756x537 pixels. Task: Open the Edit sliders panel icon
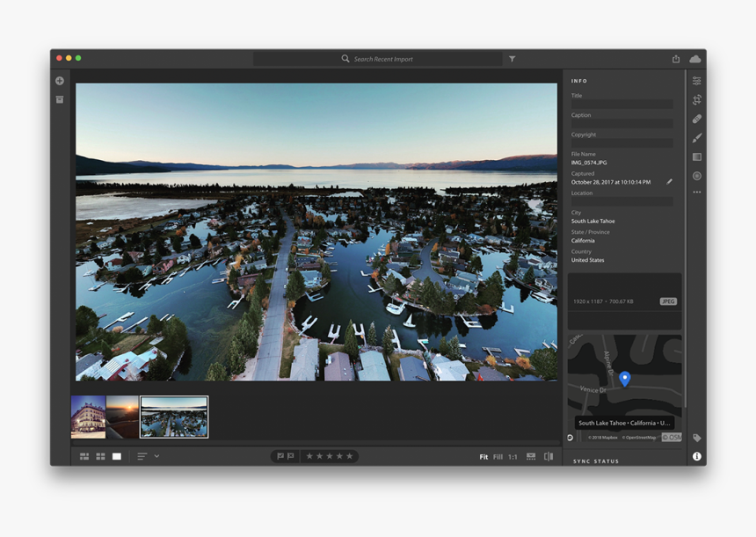pos(697,81)
